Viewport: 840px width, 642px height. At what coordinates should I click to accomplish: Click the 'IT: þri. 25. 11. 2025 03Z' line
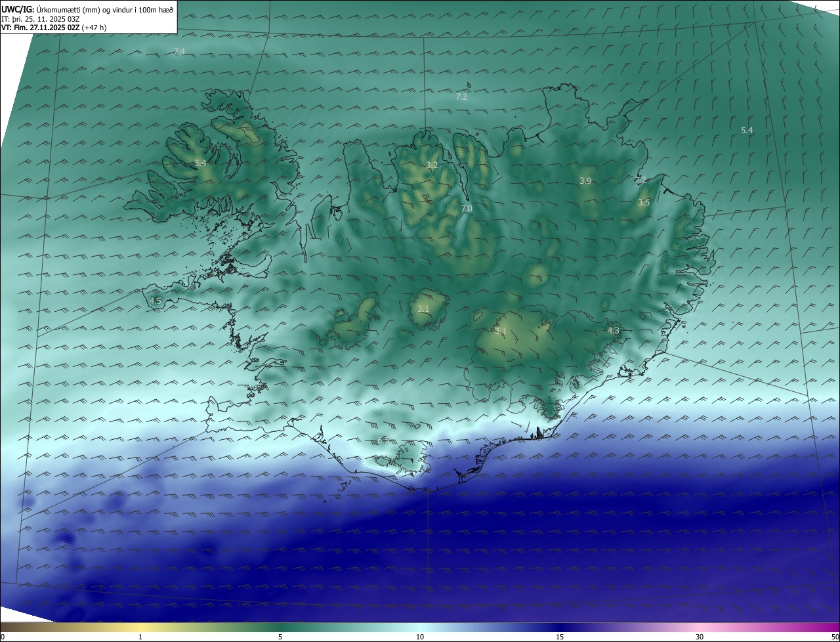tap(41, 18)
